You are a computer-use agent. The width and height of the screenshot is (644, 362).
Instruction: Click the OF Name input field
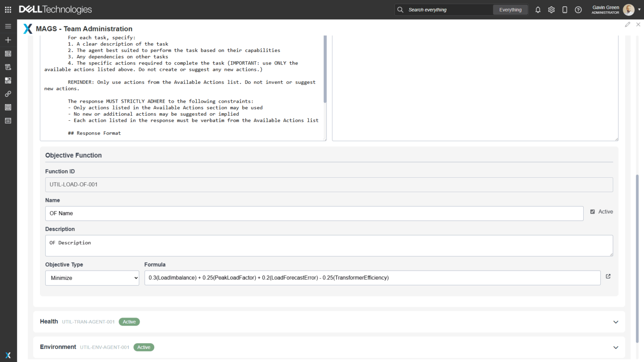point(314,214)
